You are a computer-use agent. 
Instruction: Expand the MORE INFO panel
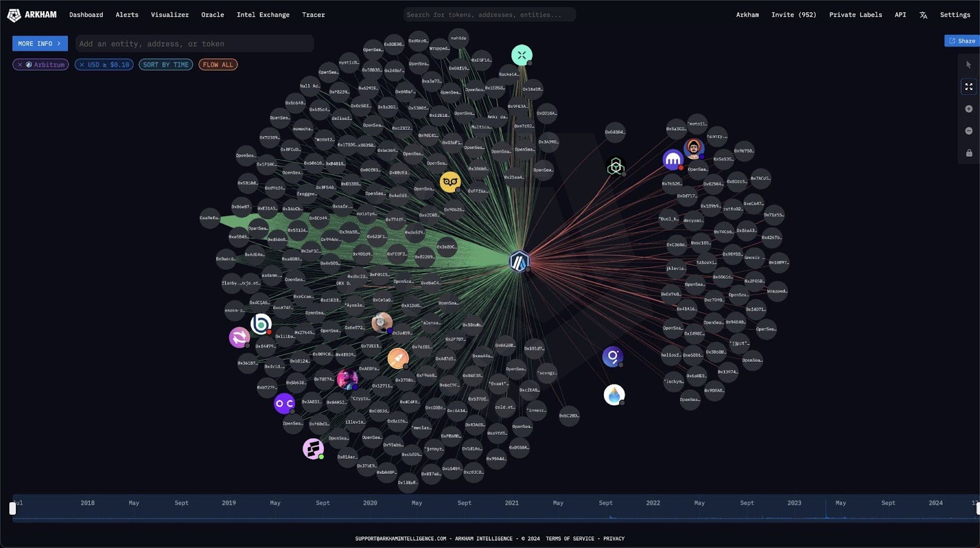[x=40, y=43]
